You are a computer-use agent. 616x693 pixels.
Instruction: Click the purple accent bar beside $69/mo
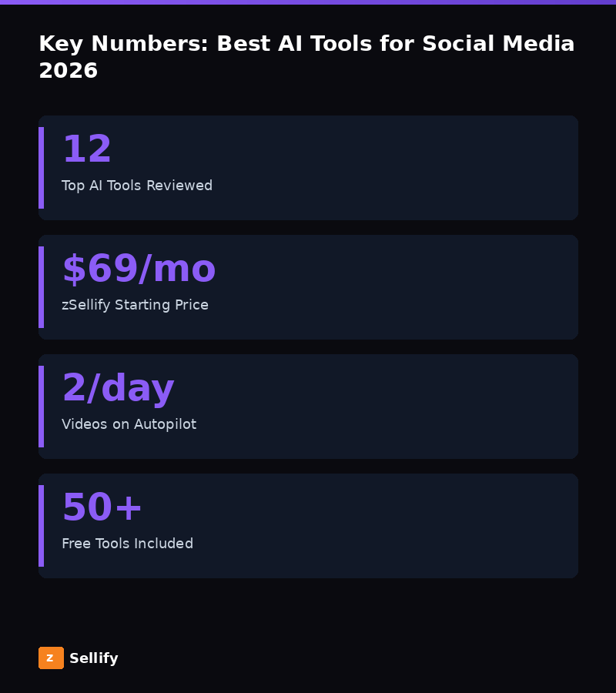click(x=42, y=287)
